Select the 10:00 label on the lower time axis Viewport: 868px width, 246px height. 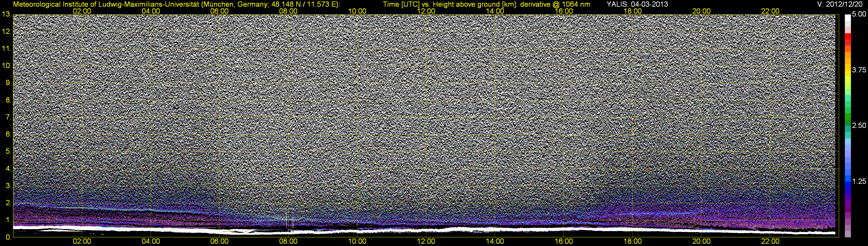(357, 241)
